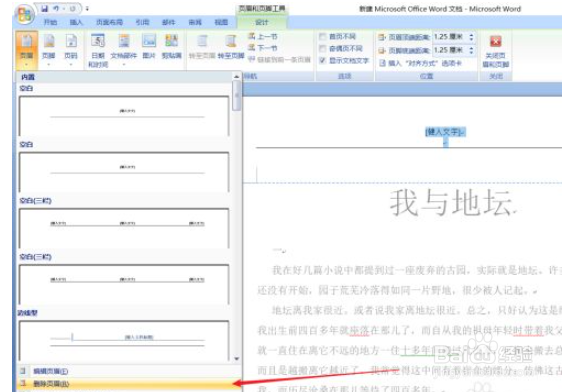Click the header gallery scrollbar thumb

pos(236,95)
